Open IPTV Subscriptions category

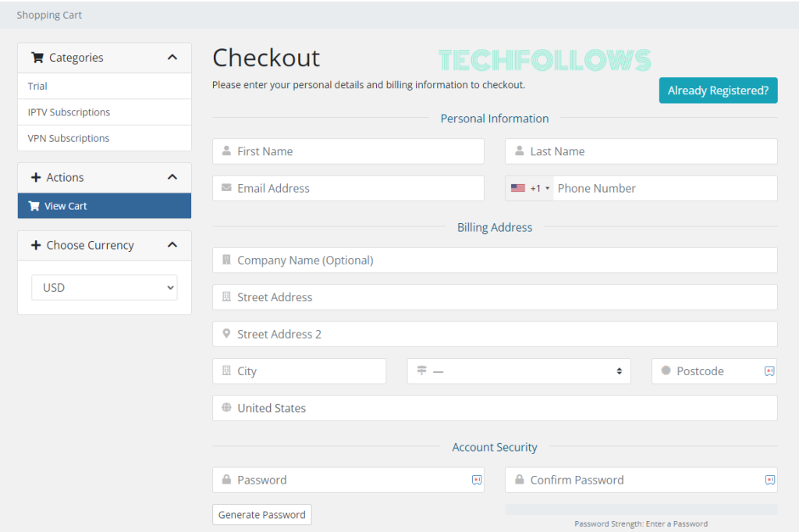click(x=105, y=112)
